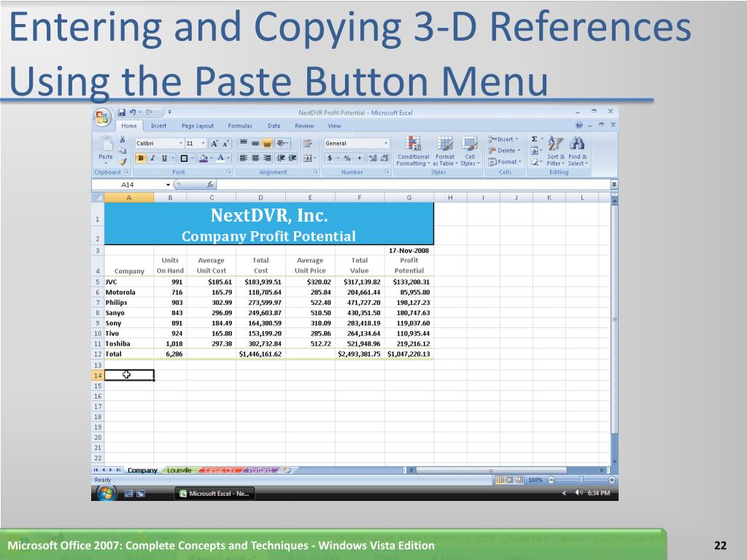Click Decrease Indent
The height and width of the screenshot is (560, 747).
(x=281, y=158)
